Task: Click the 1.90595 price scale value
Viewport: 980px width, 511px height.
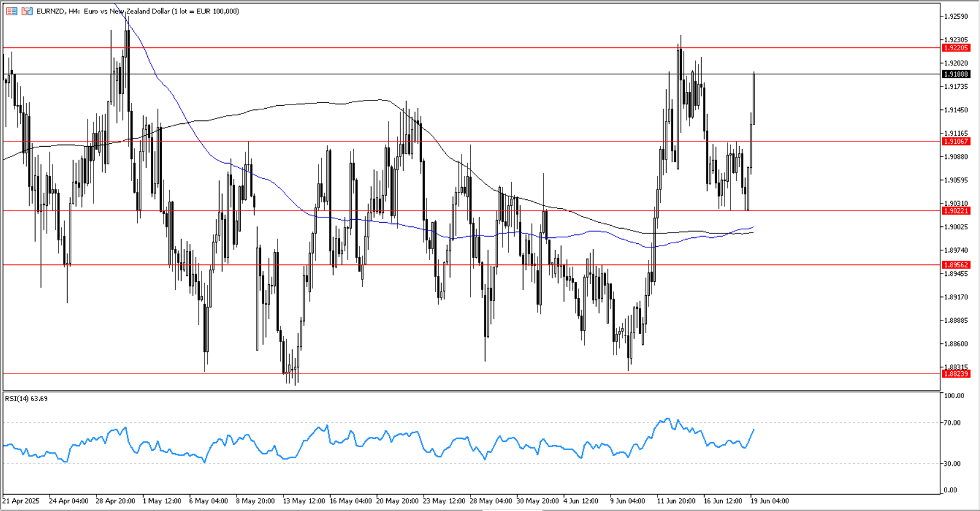Action: pos(956,180)
